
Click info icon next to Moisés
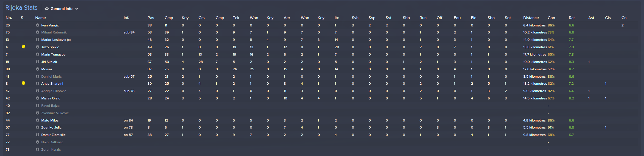pyautogui.click(x=38, y=69)
